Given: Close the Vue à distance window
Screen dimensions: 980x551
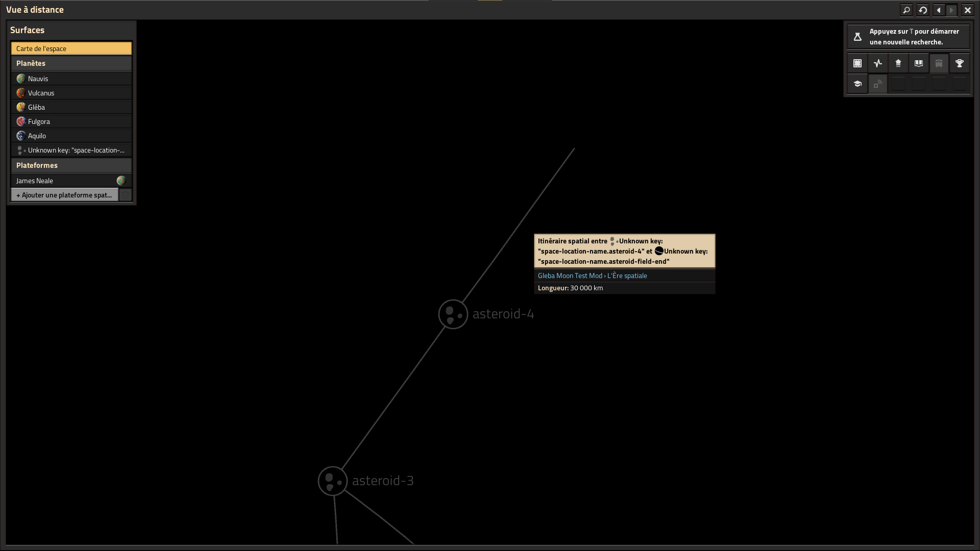Looking at the screenshot, I should 967,10.
